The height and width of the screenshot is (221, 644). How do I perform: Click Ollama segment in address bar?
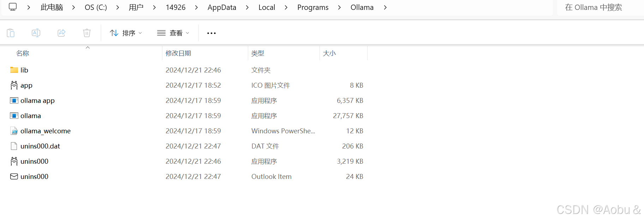coord(362,7)
